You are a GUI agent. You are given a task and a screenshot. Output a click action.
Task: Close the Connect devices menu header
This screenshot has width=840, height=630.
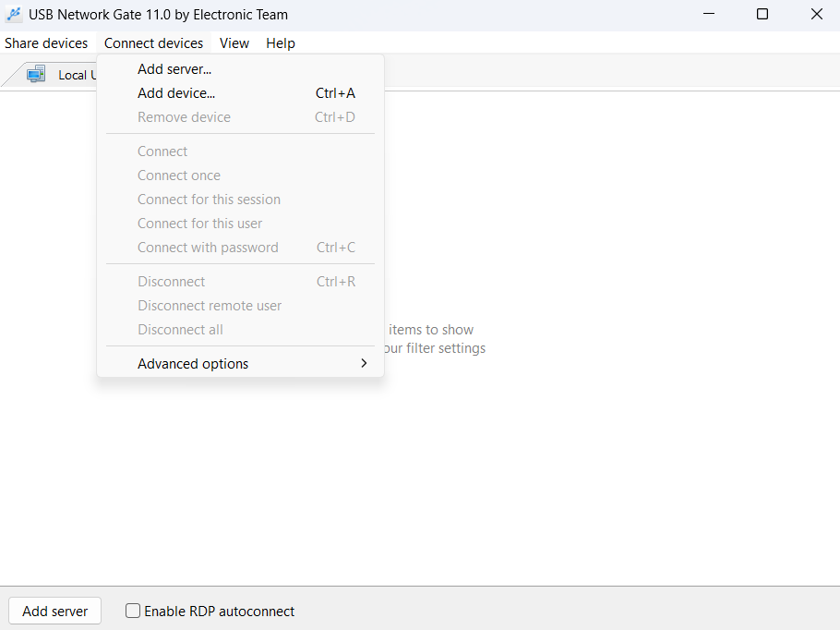click(x=153, y=43)
